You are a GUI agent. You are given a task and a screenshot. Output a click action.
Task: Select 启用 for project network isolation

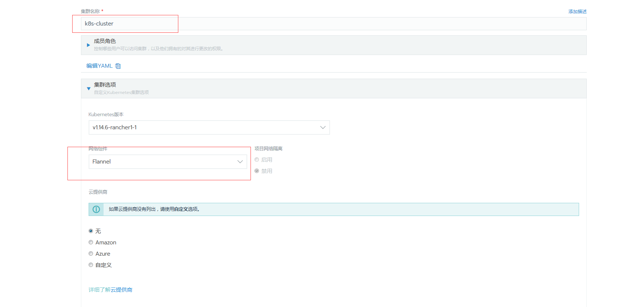click(257, 160)
